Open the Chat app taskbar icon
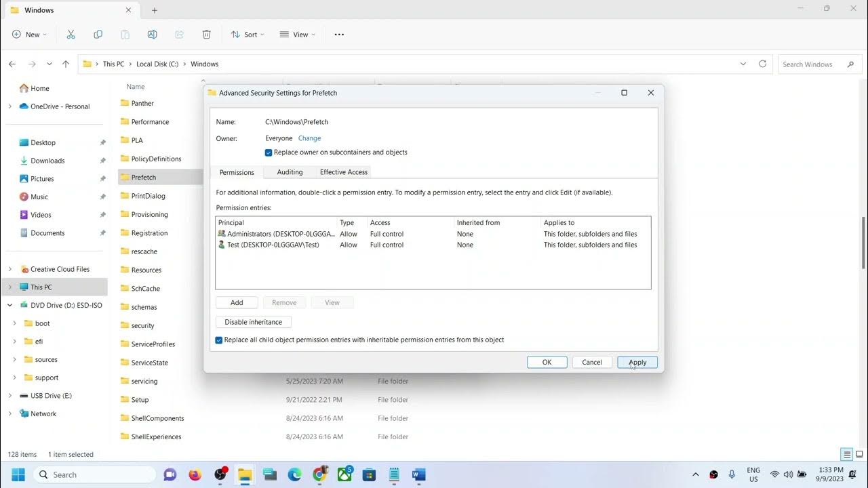Screen dimensions: 868x488 point(170,474)
